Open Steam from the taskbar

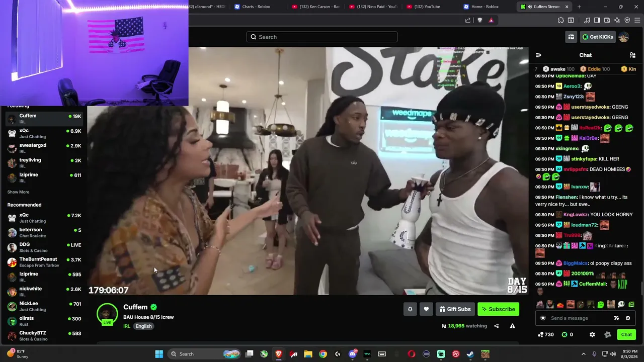click(470, 354)
